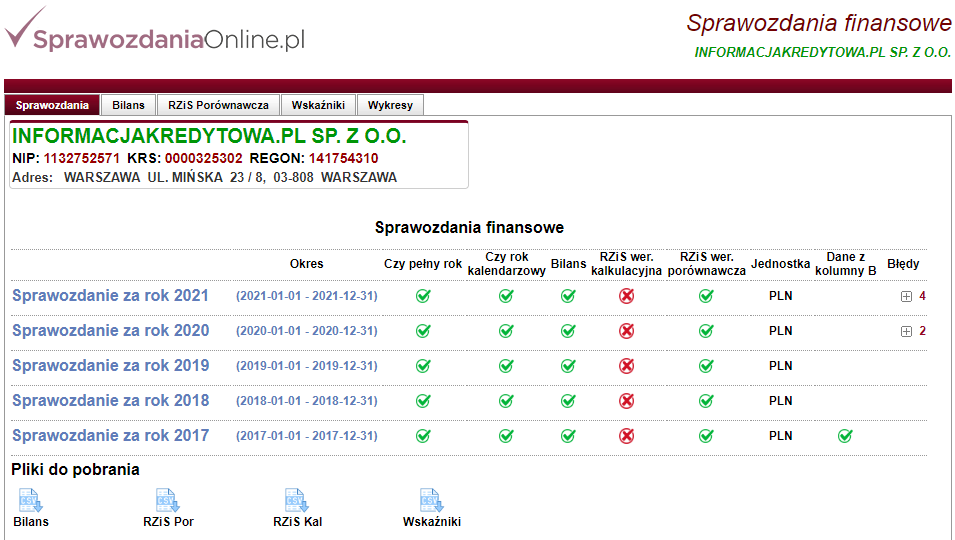955x540 pixels.
Task: Click green check 'Czy rok kalendarzowy' for 2021
Action: [x=506, y=296]
